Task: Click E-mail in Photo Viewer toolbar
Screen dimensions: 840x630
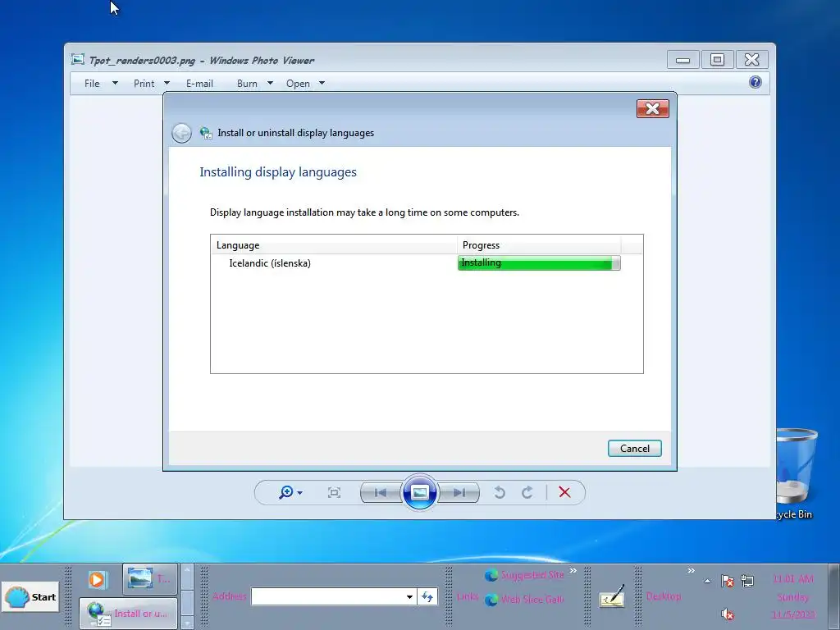Action: [x=200, y=84]
